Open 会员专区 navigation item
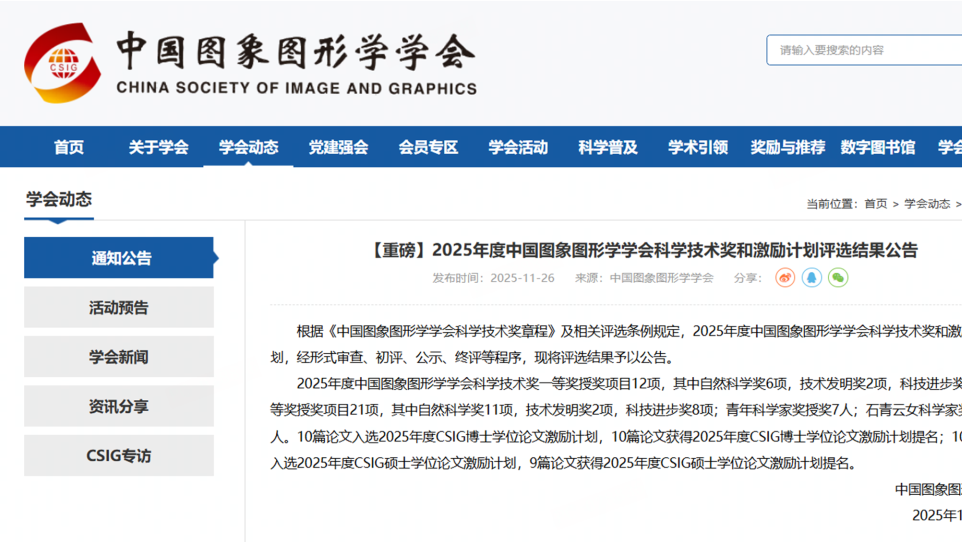The image size is (962, 542). pos(428,147)
